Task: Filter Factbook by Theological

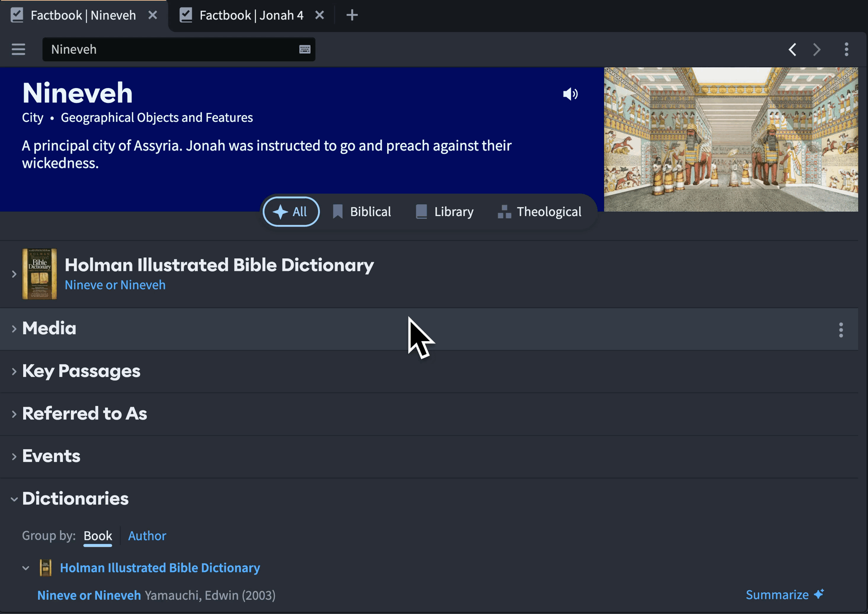Action: tap(539, 212)
